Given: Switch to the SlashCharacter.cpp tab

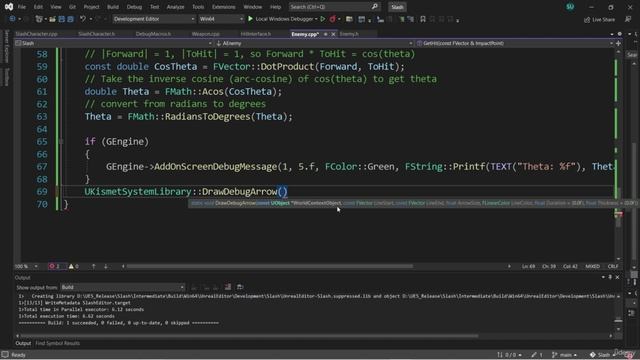Looking at the screenshot, I should tap(37, 34).
